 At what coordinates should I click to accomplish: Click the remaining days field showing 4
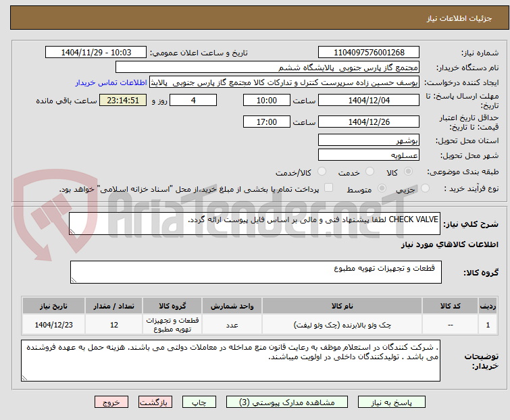pyautogui.click(x=193, y=100)
